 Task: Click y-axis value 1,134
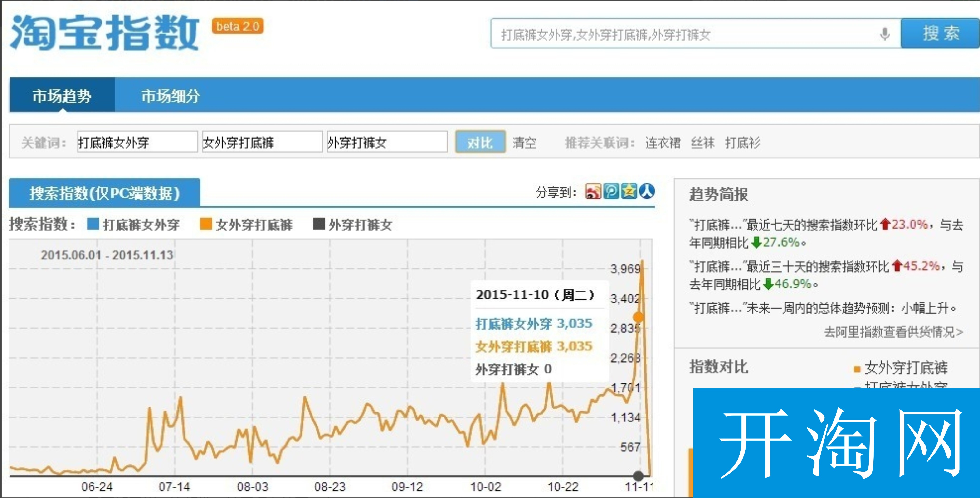click(625, 417)
